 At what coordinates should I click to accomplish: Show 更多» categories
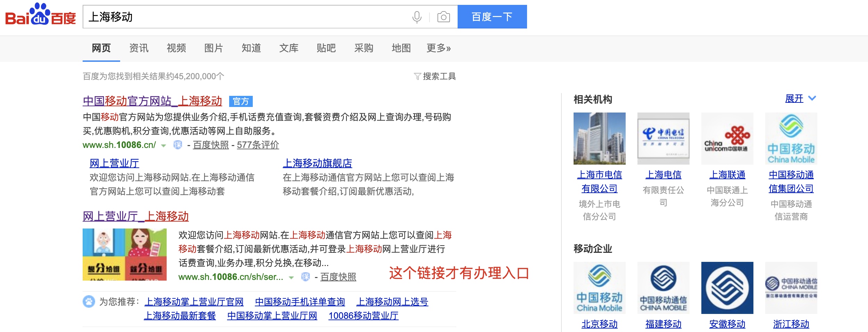(439, 48)
